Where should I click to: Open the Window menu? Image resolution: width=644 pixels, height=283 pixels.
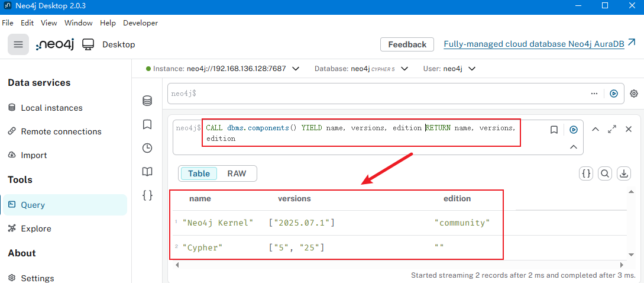pos(79,23)
